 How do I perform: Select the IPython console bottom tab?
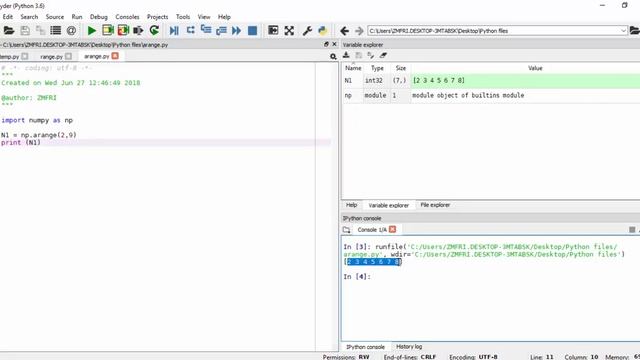click(x=365, y=347)
